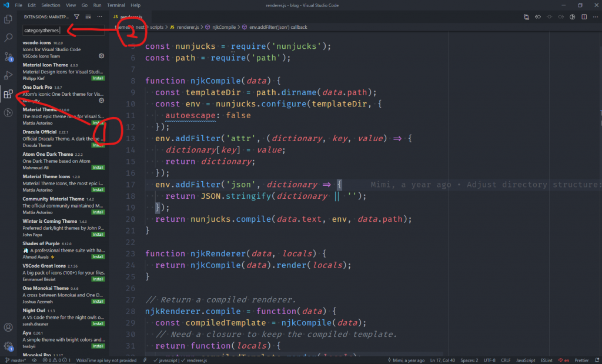
Task: Click line number 23 in the gutter
Action: pos(131,254)
